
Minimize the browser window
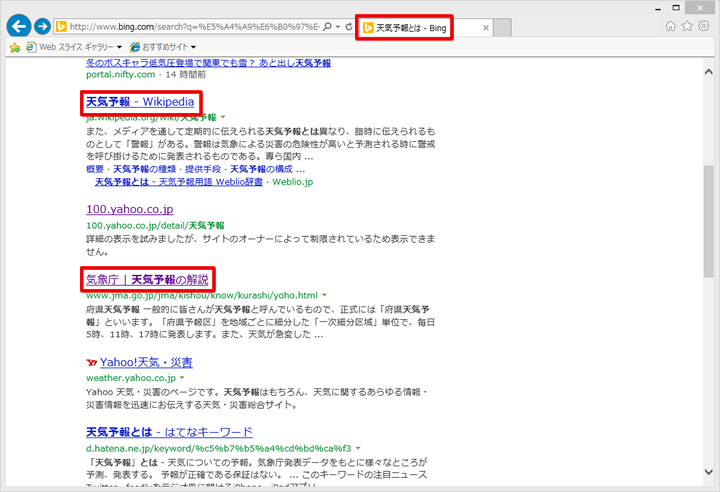click(x=658, y=8)
